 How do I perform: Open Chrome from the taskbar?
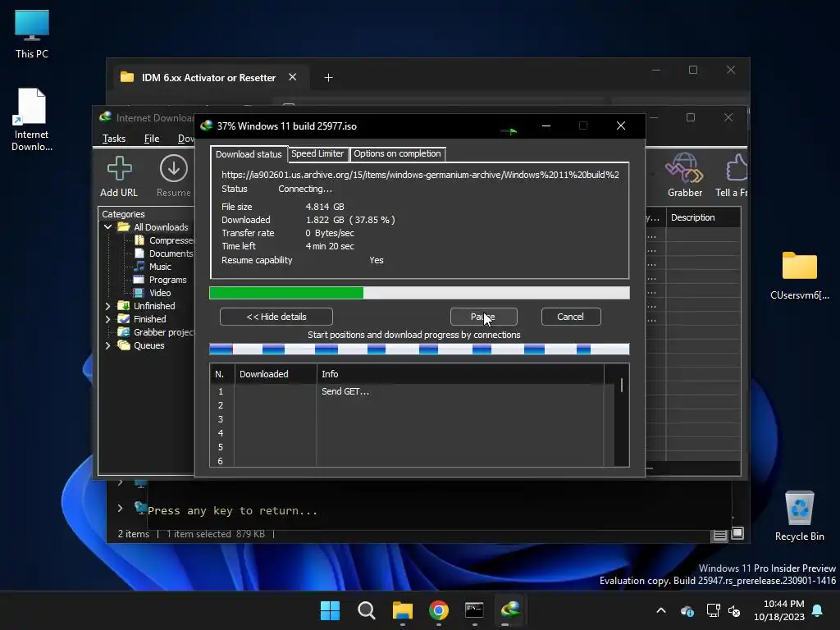click(x=439, y=610)
